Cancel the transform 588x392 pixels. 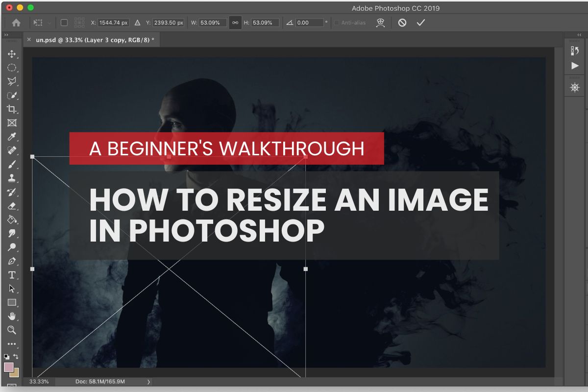(x=402, y=23)
